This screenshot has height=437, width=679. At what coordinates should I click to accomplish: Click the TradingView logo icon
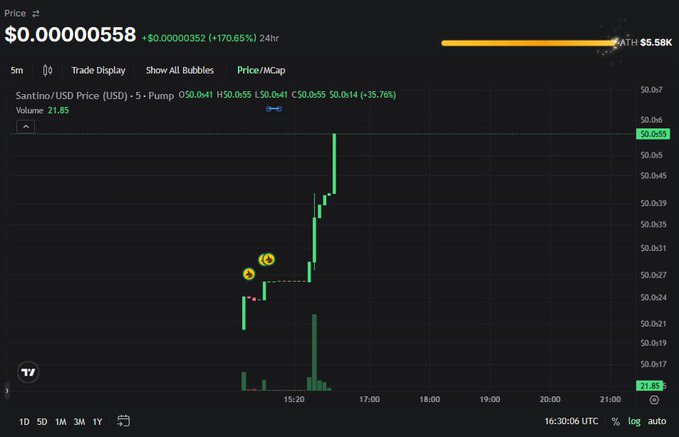(28, 372)
